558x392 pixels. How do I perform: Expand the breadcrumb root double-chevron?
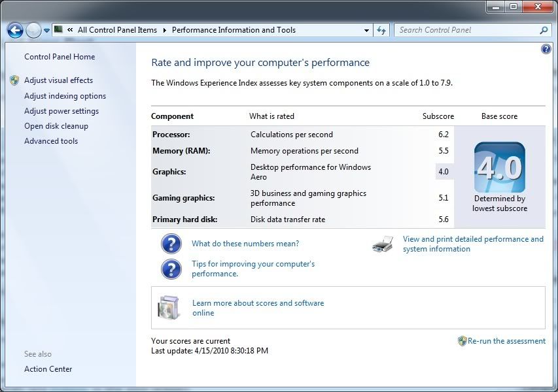click(x=69, y=30)
